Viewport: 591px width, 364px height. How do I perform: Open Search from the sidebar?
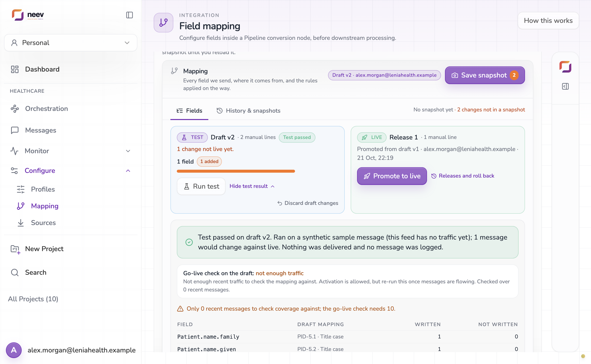[x=36, y=273]
